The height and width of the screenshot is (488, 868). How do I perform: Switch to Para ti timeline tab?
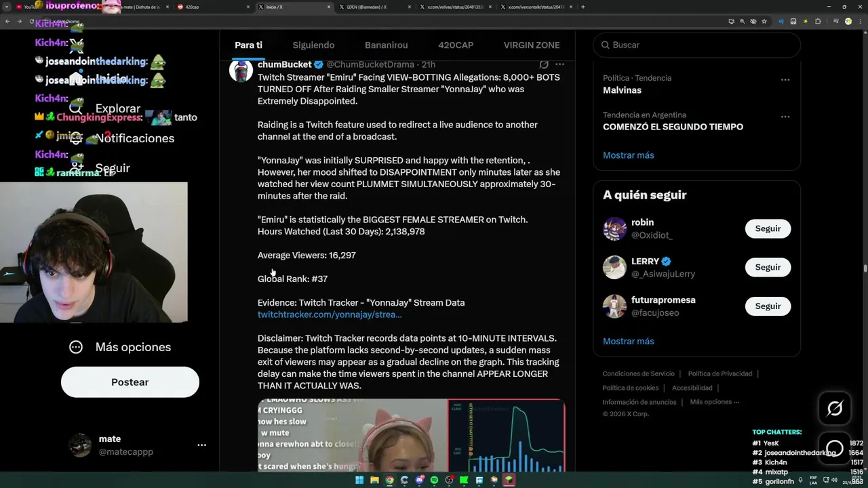pos(248,45)
